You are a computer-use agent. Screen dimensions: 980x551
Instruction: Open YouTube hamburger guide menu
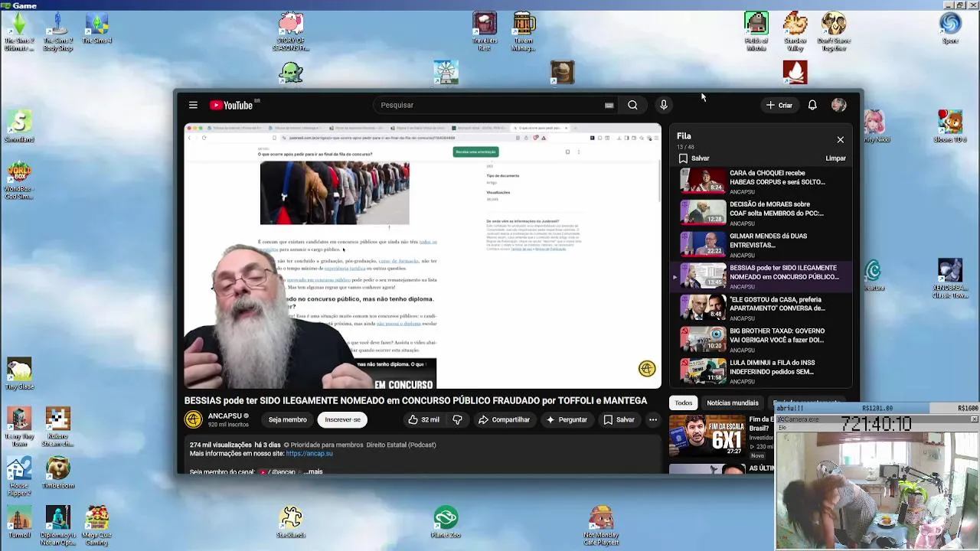pyautogui.click(x=193, y=105)
